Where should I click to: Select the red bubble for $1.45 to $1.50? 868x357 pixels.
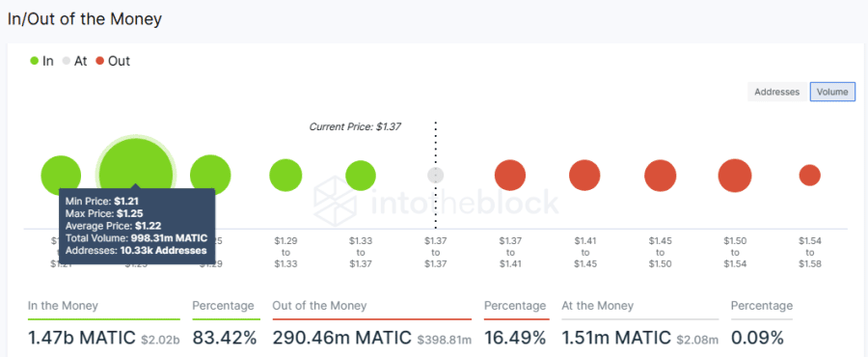(660, 176)
